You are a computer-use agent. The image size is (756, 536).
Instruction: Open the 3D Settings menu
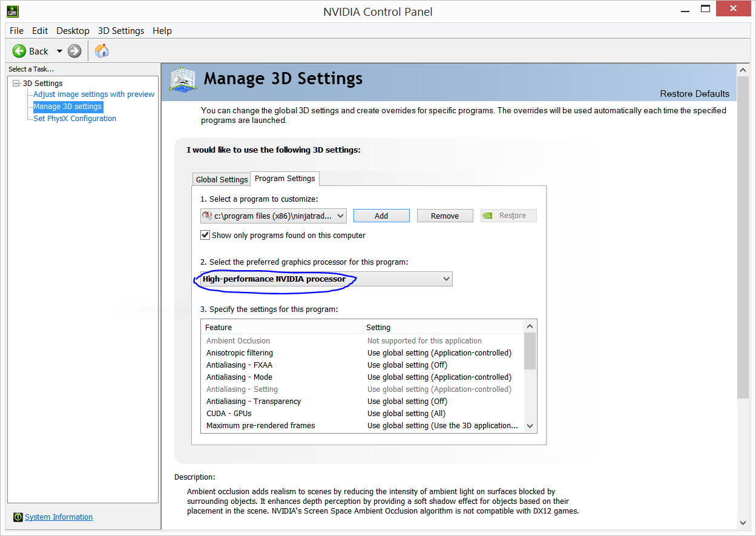[121, 31]
